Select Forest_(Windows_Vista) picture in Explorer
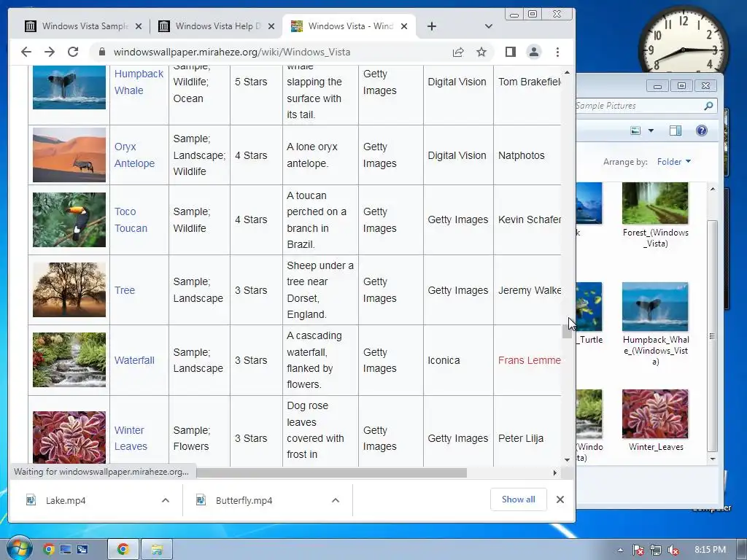 pyautogui.click(x=655, y=216)
